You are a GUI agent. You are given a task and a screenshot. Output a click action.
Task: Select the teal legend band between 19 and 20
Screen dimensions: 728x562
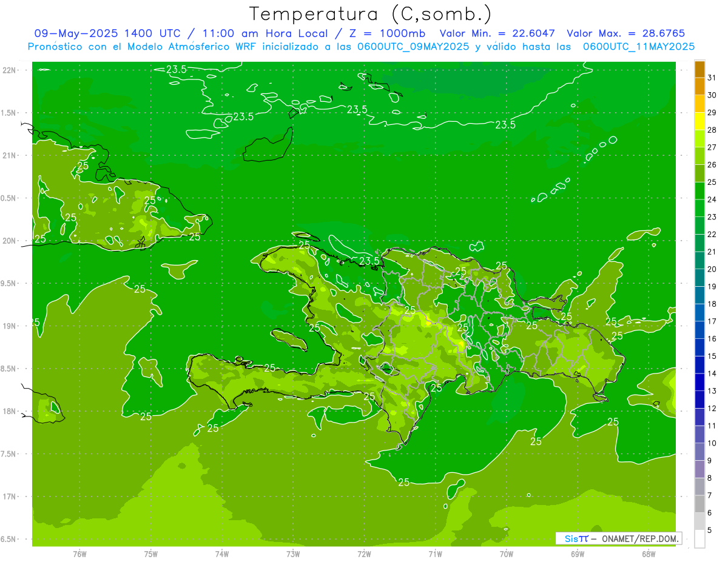coord(699,278)
